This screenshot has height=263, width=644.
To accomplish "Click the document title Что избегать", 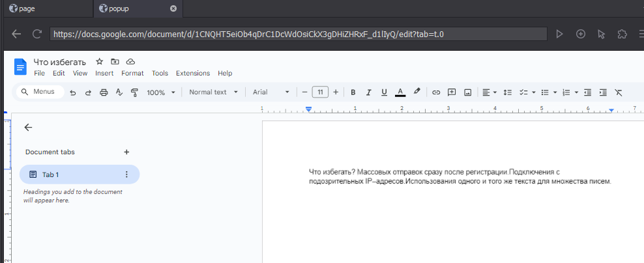I will click(x=59, y=62).
